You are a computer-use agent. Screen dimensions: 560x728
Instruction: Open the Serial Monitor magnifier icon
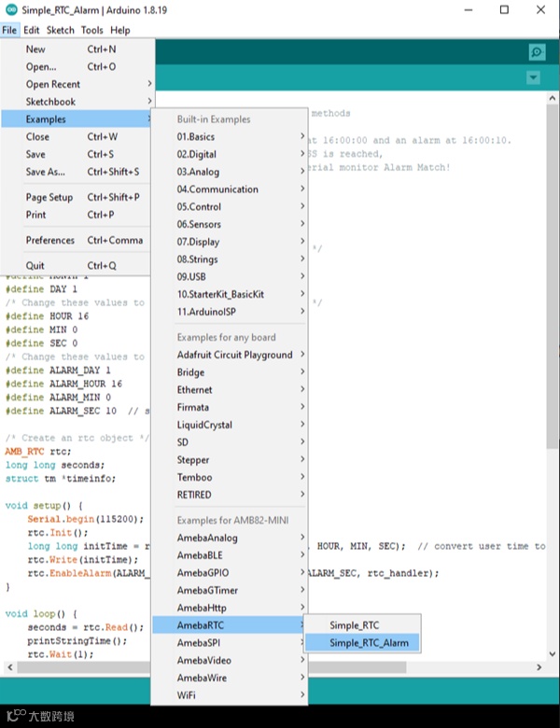pos(537,52)
